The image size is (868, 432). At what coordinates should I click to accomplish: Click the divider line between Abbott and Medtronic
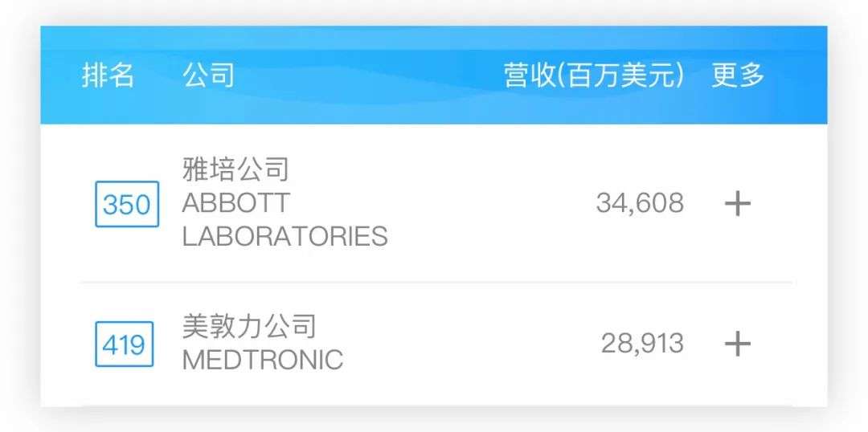click(x=434, y=283)
